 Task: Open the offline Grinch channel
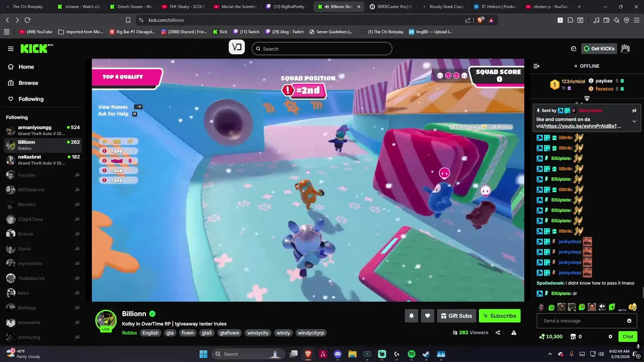click(x=43, y=234)
